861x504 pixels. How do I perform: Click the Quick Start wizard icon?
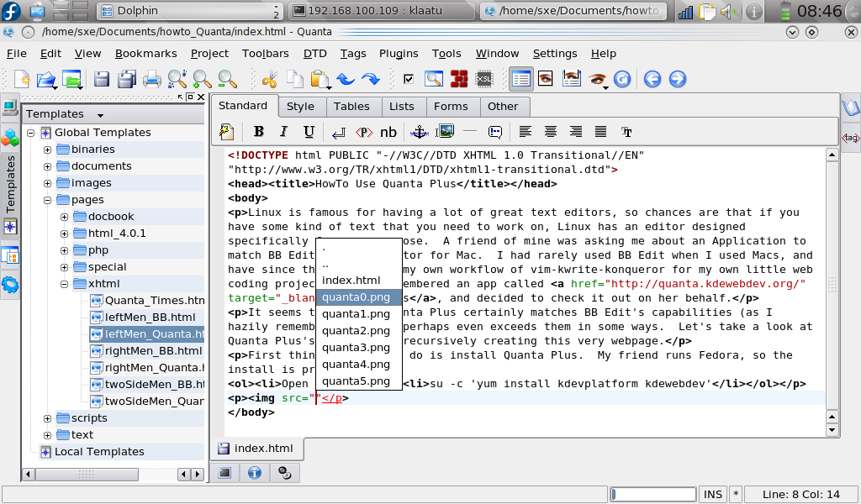tap(226, 132)
